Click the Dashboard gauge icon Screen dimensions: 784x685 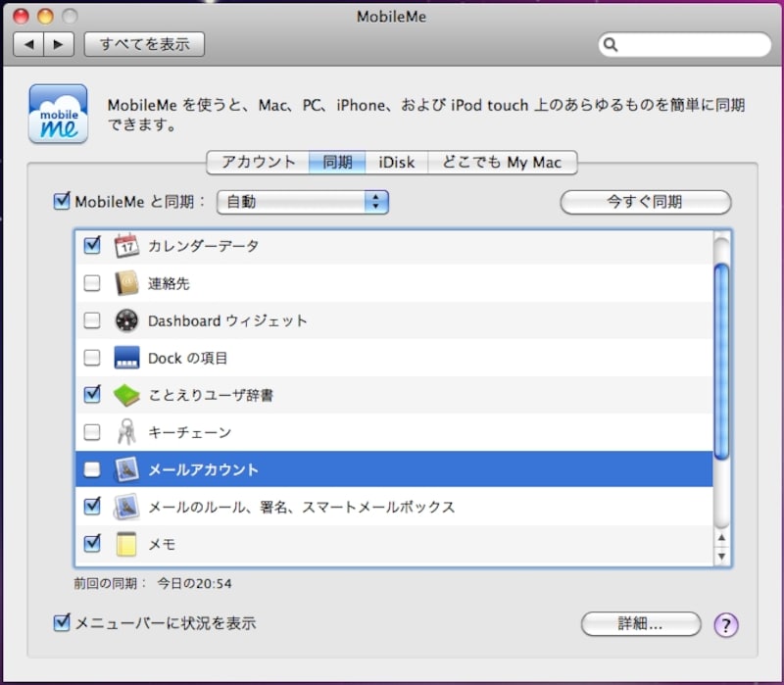tap(126, 320)
